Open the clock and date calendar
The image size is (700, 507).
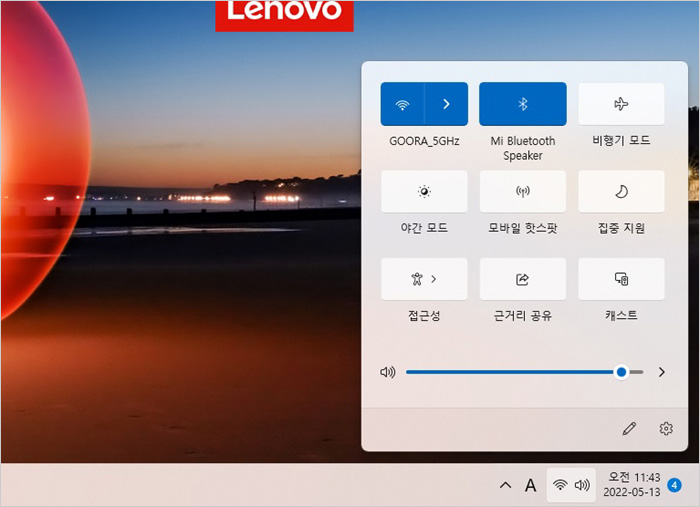pos(631,485)
